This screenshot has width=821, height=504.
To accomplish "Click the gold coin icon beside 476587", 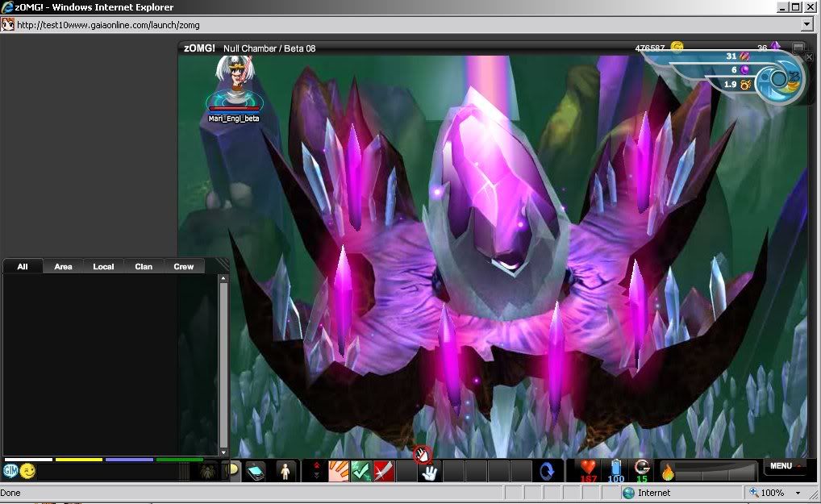I will (x=677, y=48).
